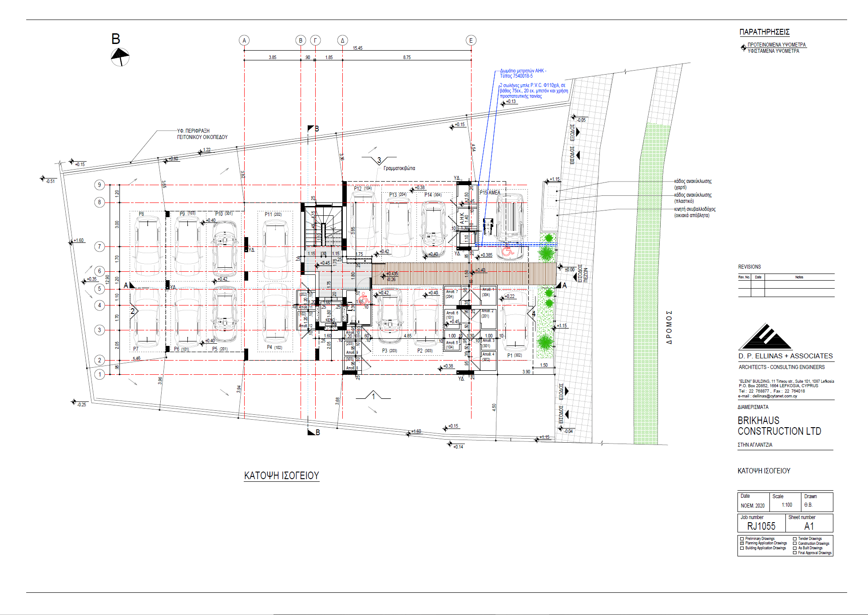Click grid bubble E at the top

(x=472, y=40)
